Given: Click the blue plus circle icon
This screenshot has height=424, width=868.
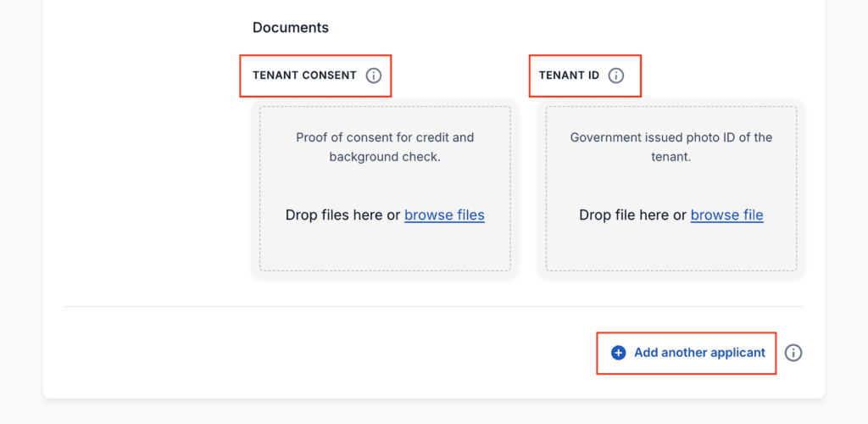Looking at the screenshot, I should tap(619, 353).
